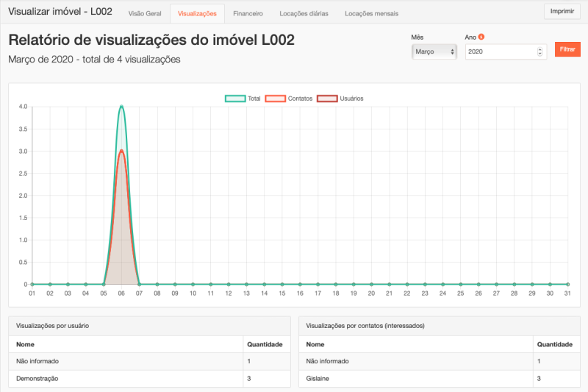Click the Ano input field with 2020

pos(500,51)
